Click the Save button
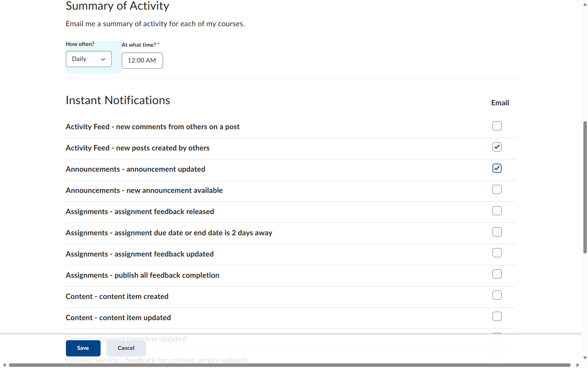This screenshot has height=368, width=588. coord(83,348)
